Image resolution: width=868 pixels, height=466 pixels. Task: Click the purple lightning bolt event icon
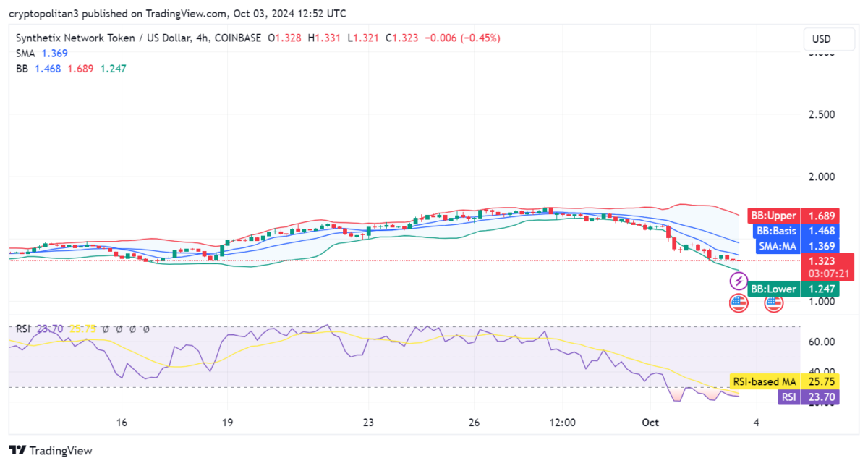tap(738, 281)
